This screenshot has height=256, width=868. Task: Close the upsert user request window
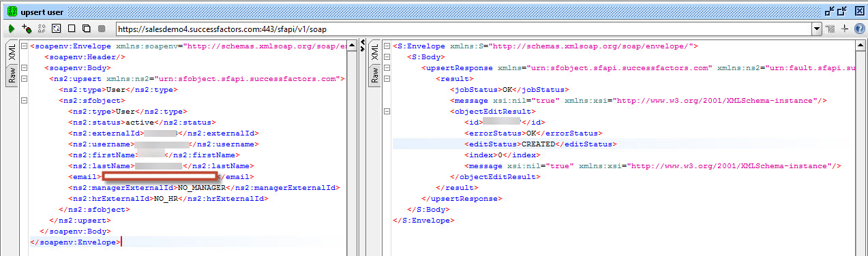(859, 11)
